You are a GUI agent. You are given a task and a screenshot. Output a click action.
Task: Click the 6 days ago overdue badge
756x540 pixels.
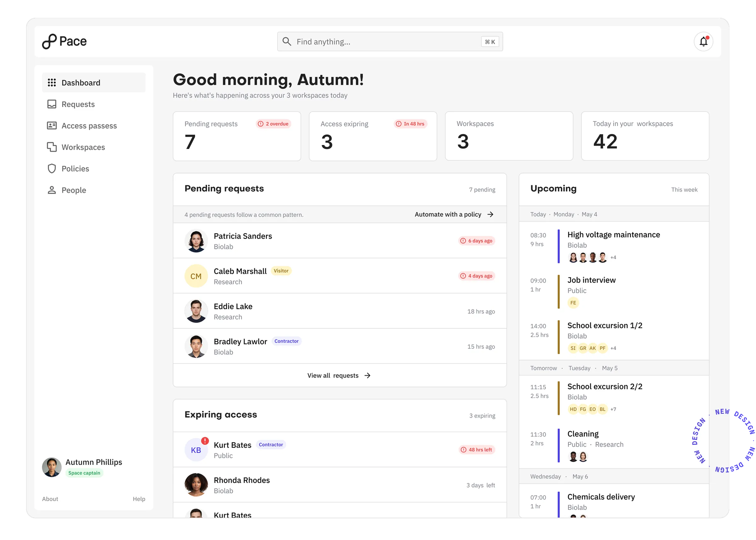coord(476,241)
